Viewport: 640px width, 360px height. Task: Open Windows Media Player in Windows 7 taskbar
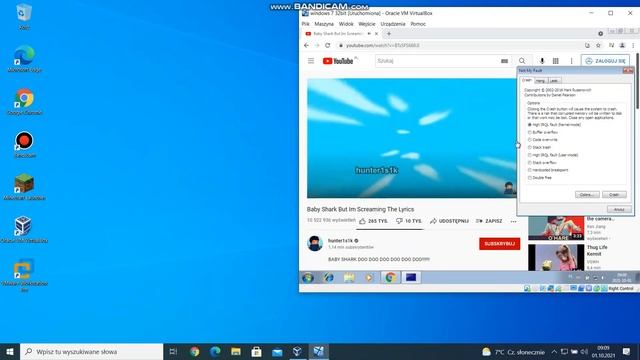pos(369,278)
